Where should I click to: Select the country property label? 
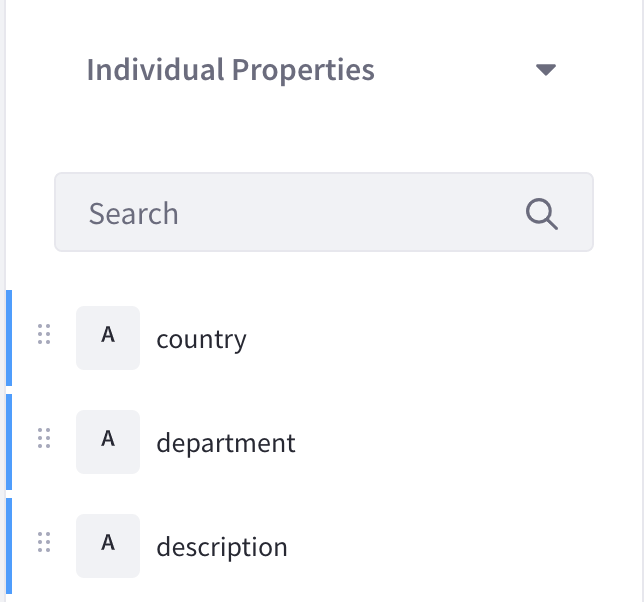[x=201, y=339]
